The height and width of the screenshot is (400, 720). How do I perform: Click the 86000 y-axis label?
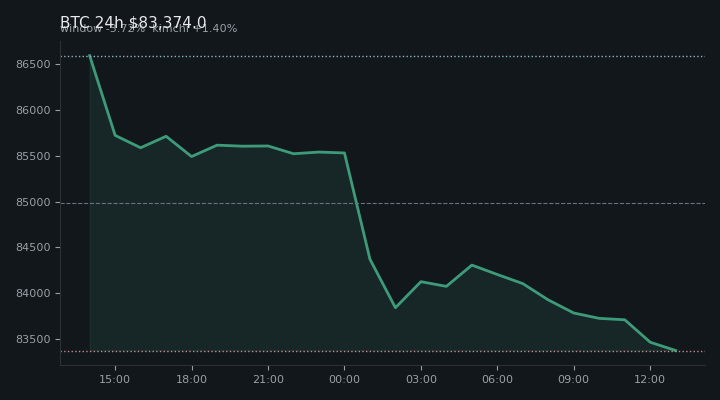[x=33, y=110]
